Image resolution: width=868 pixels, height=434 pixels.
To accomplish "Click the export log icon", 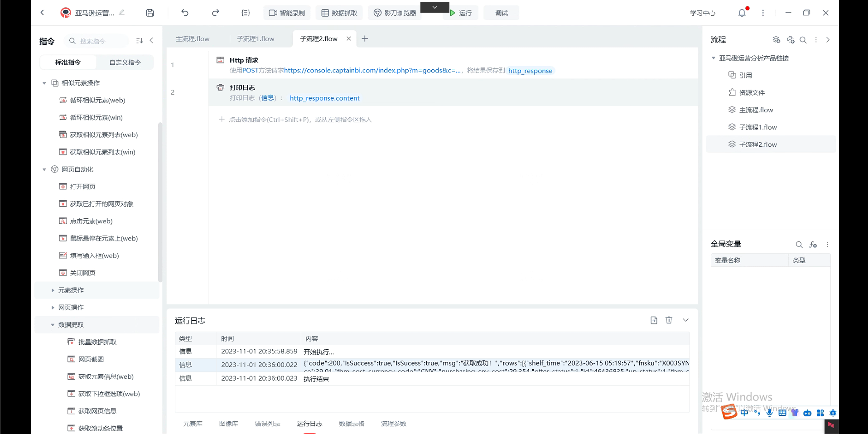I will click(x=654, y=320).
